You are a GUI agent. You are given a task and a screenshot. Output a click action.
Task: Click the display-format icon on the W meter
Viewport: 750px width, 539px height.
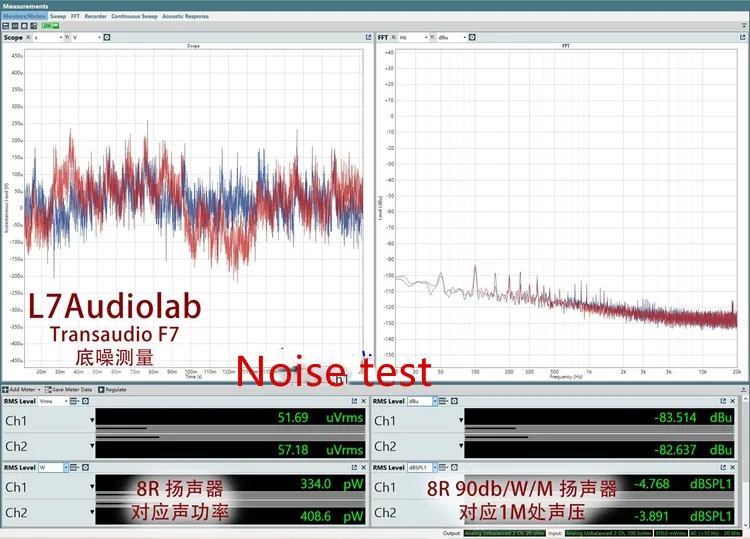pyautogui.click(x=74, y=468)
